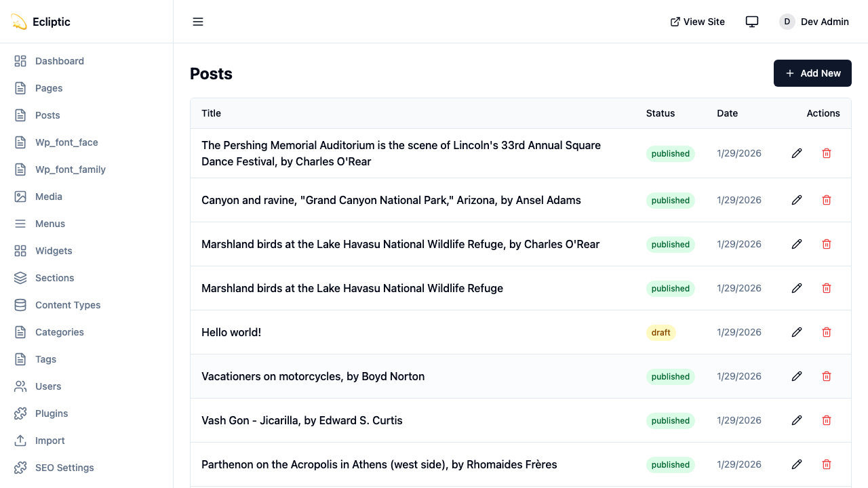Click the monitor icon in the top bar
The height and width of the screenshot is (488, 868).
[x=752, y=22]
